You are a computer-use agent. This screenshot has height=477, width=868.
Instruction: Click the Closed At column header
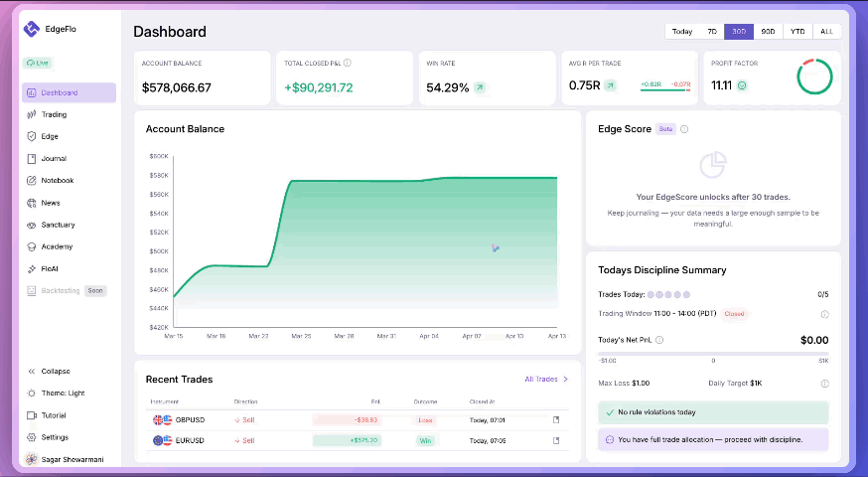click(x=482, y=401)
